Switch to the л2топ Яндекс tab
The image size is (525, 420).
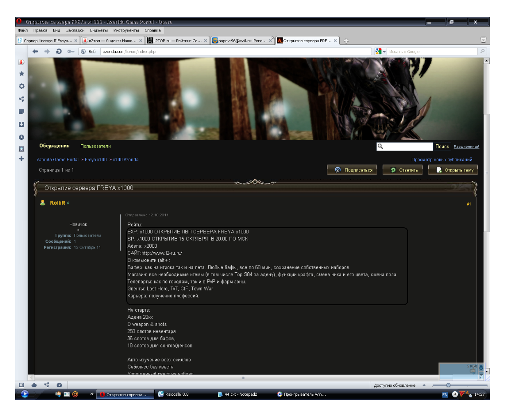pos(112,41)
